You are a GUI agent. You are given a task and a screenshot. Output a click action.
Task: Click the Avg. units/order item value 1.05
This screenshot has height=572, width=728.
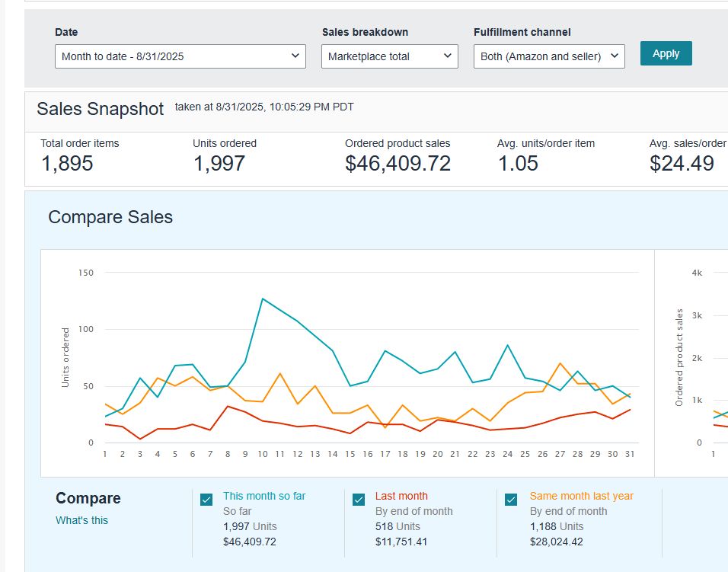[518, 164]
